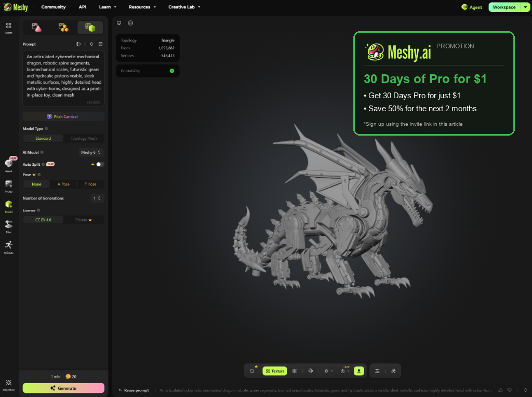
Task: Open the Community menu item
Action: click(54, 7)
